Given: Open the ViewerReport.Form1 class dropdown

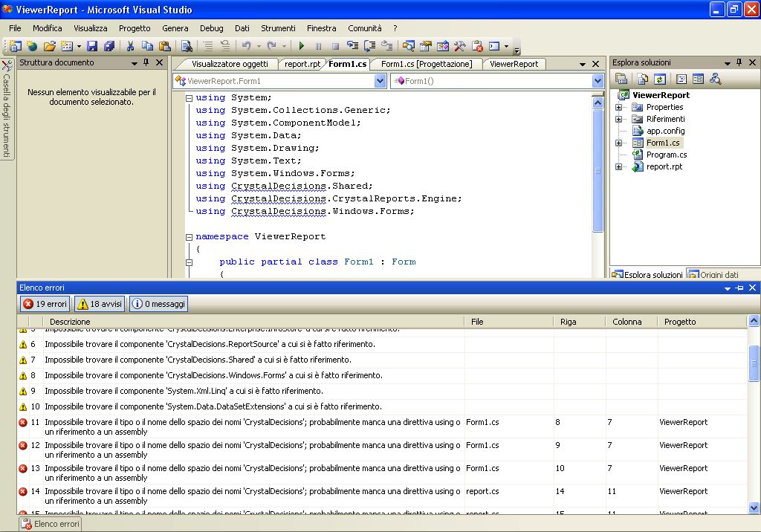Looking at the screenshot, I should coord(380,81).
